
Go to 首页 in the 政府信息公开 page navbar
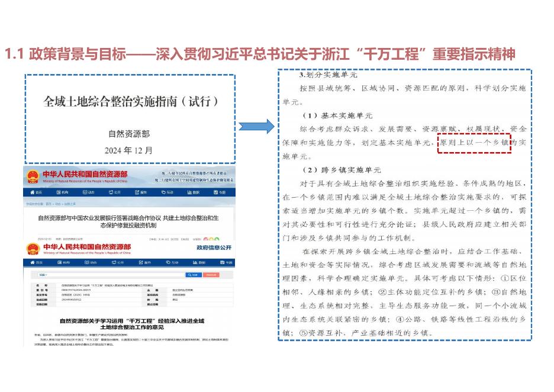(36, 263)
